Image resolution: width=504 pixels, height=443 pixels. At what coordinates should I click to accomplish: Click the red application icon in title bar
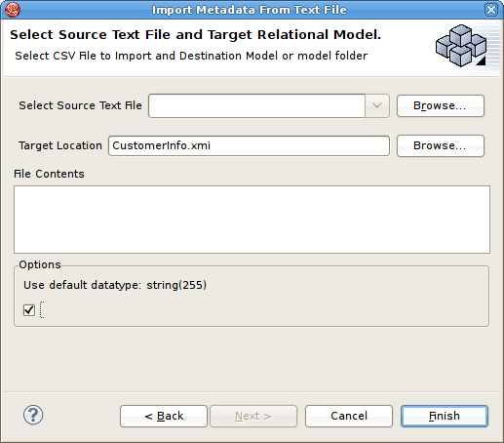[13, 10]
